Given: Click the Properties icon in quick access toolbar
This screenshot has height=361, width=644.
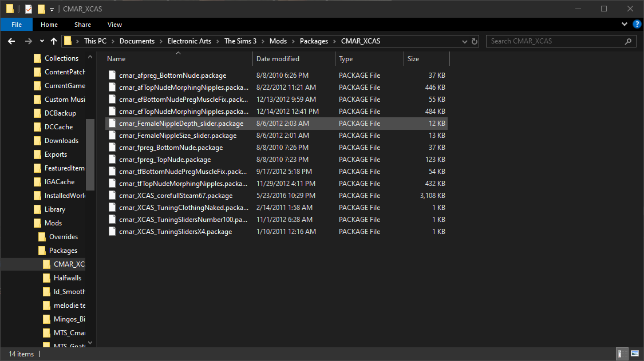Looking at the screenshot, I should click(x=29, y=9).
